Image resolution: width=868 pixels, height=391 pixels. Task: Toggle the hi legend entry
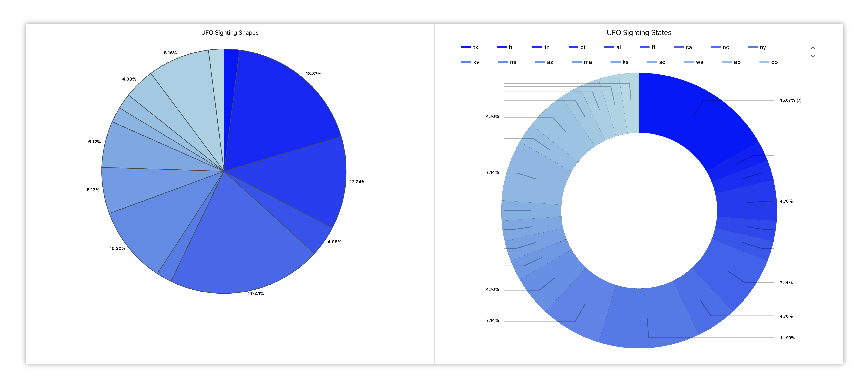505,47
